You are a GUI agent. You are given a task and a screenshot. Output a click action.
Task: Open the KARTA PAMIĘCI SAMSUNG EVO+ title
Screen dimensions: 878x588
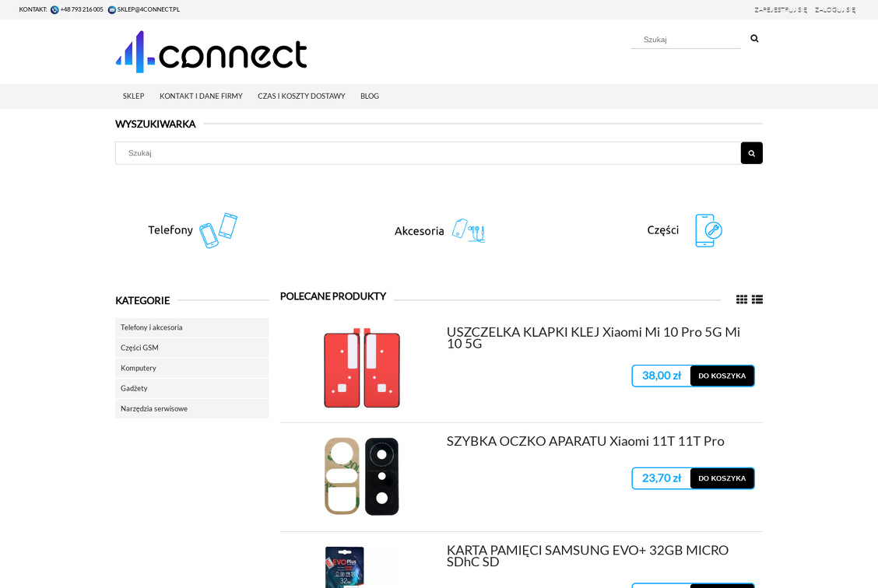tap(588, 555)
